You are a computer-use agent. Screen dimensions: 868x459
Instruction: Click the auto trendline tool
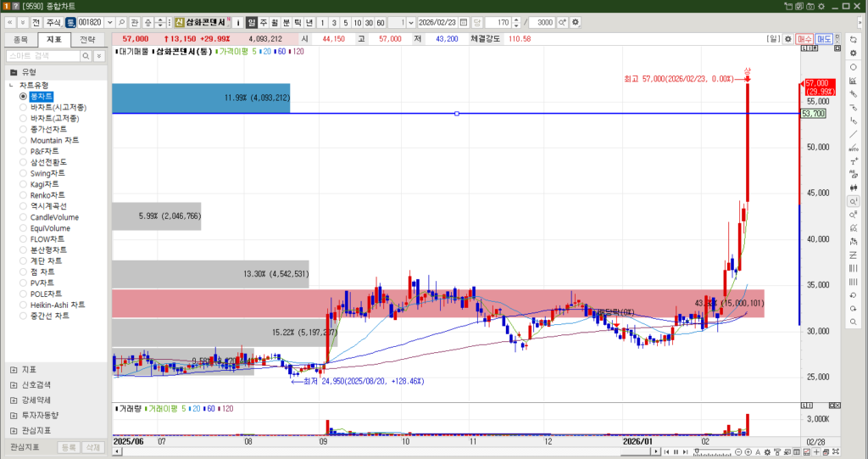pyautogui.click(x=853, y=148)
